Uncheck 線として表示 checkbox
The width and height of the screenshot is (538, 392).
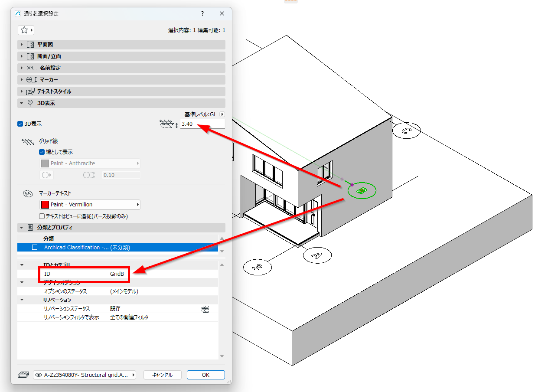(42, 152)
